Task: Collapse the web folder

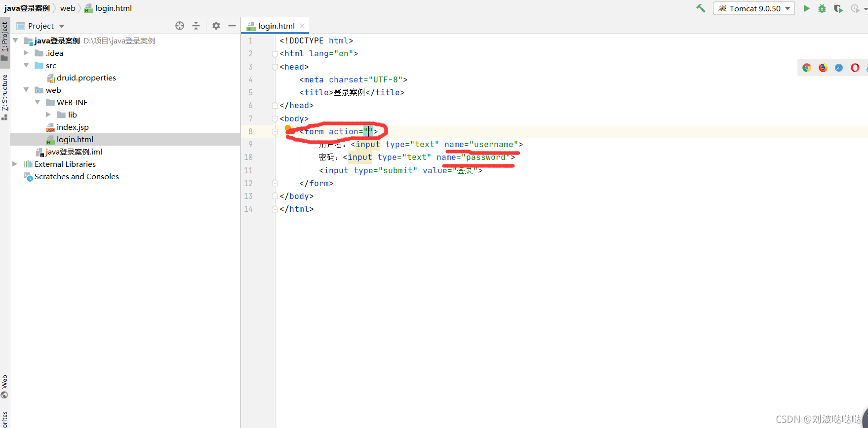Action: [26, 90]
